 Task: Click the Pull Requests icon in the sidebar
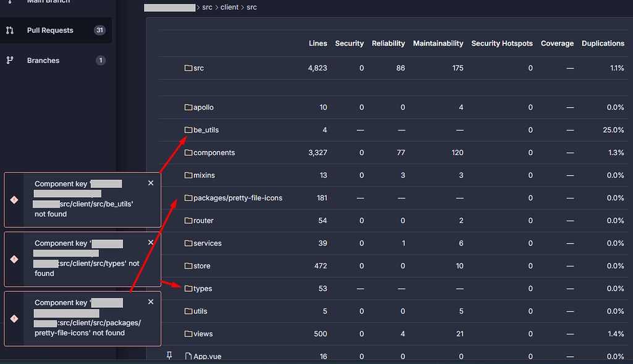pos(9,28)
